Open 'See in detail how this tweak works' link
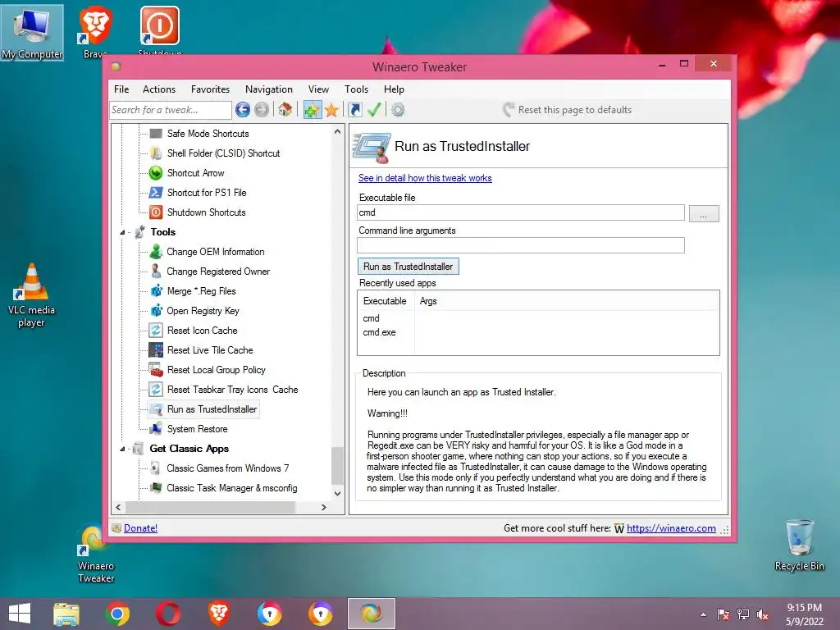 point(425,178)
